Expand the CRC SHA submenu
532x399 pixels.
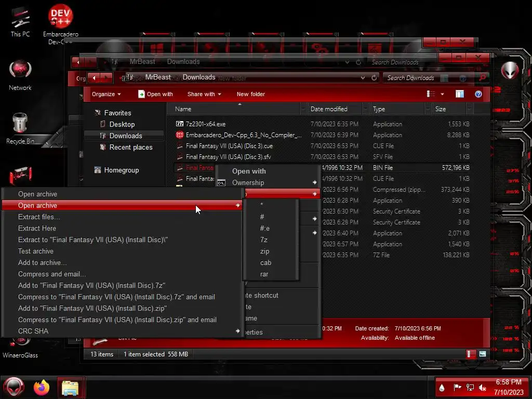(x=122, y=331)
